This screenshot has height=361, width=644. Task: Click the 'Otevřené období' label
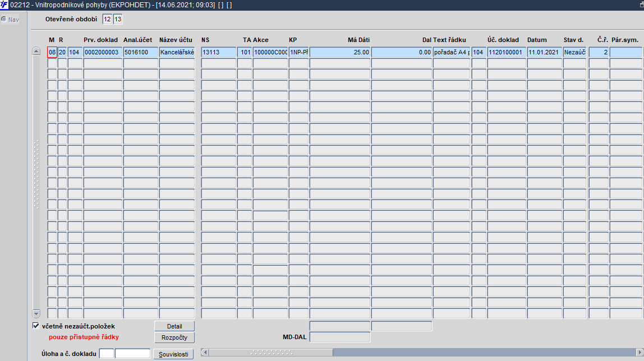[71, 19]
